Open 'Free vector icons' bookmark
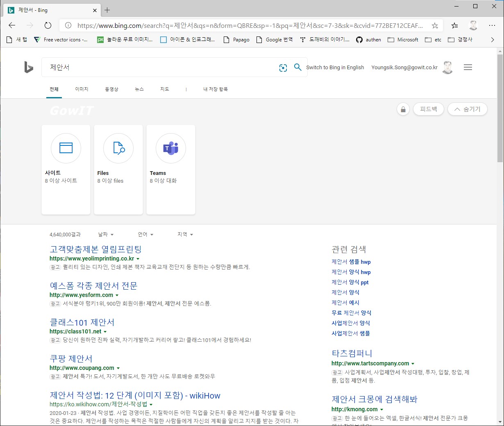The width and height of the screenshot is (504, 426). point(60,40)
